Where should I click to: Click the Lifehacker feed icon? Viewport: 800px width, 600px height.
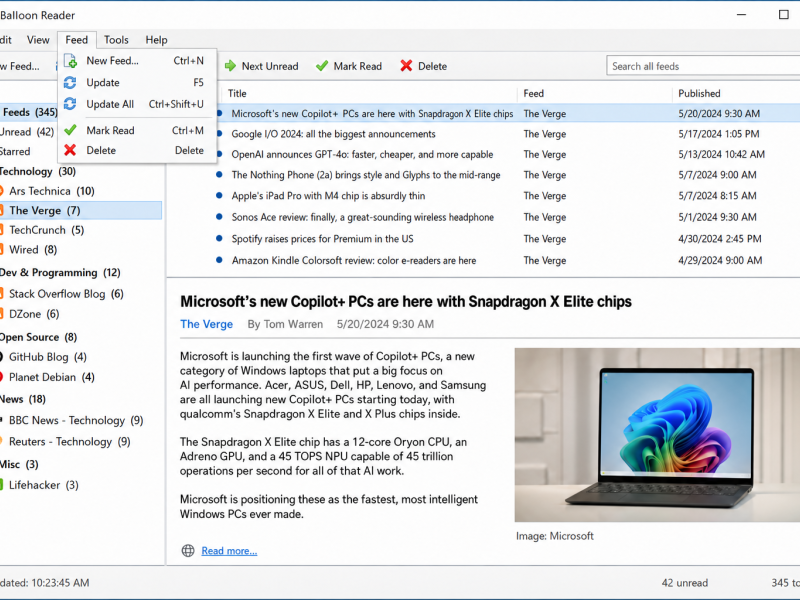tap(2, 485)
